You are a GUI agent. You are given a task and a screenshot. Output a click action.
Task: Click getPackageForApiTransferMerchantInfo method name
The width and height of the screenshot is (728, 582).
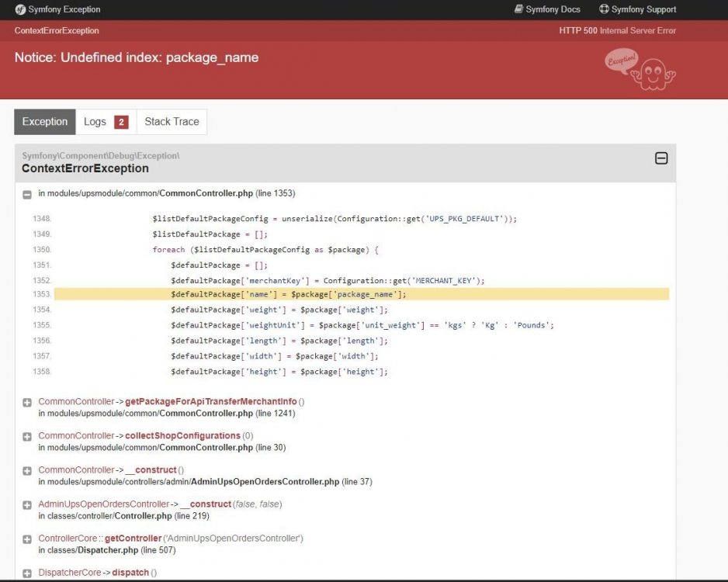(x=211, y=401)
